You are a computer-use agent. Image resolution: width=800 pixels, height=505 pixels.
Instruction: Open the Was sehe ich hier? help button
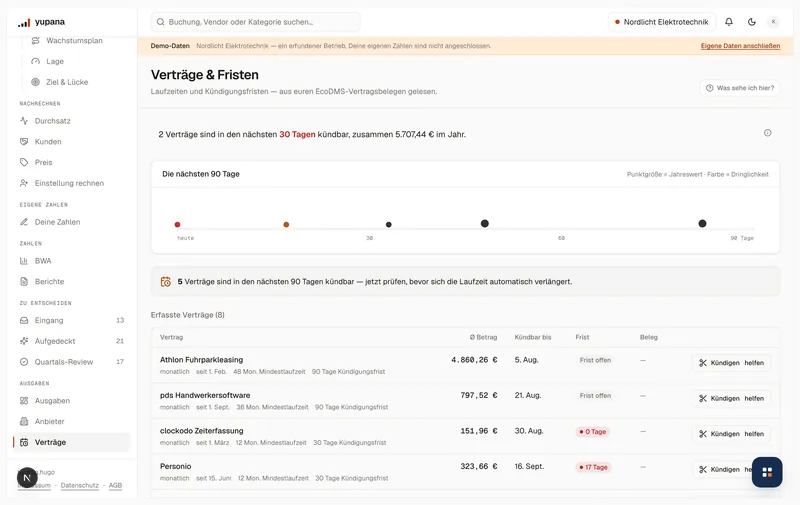tap(740, 88)
